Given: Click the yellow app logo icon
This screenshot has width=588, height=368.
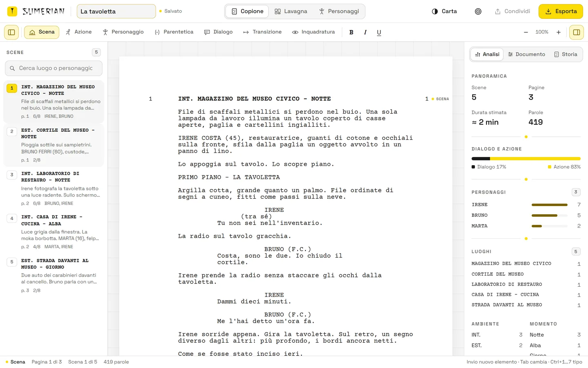Looking at the screenshot, I should (x=12, y=11).
